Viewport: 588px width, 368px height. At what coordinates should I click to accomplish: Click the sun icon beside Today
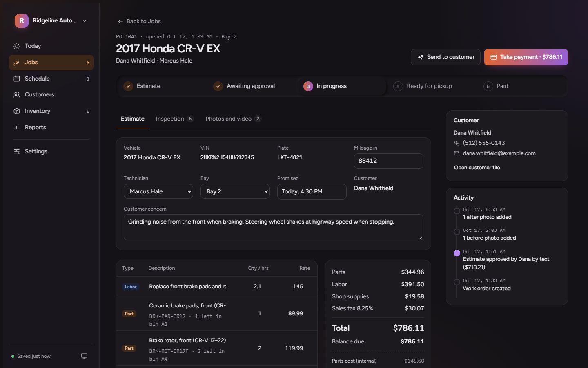(17, 46)
